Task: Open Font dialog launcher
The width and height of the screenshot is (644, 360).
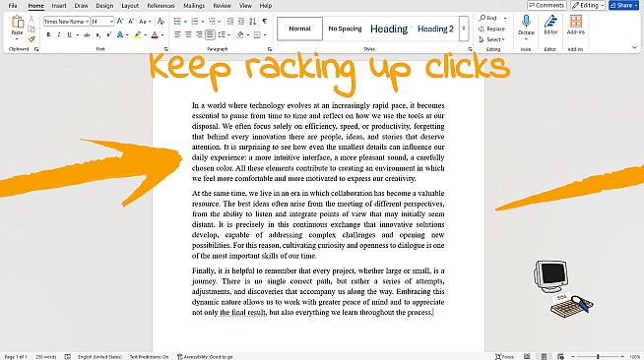Action: 166,49
